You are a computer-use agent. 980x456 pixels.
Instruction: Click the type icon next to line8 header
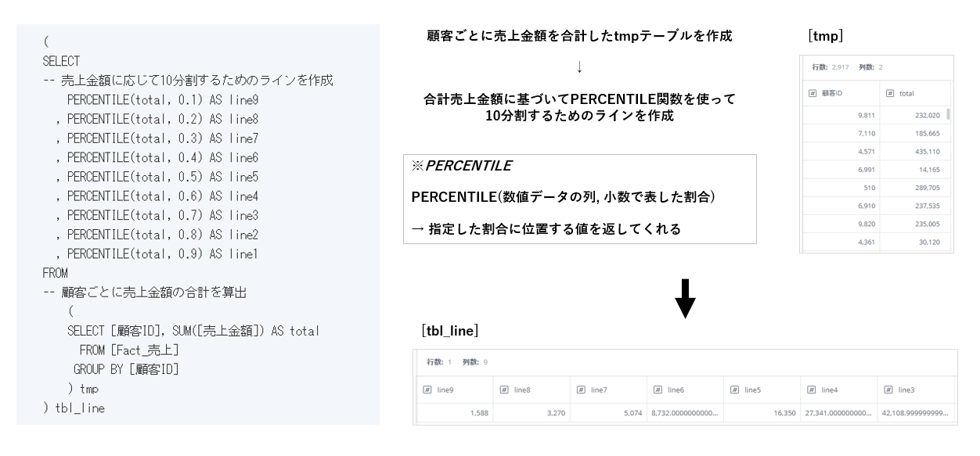(504, 390)
